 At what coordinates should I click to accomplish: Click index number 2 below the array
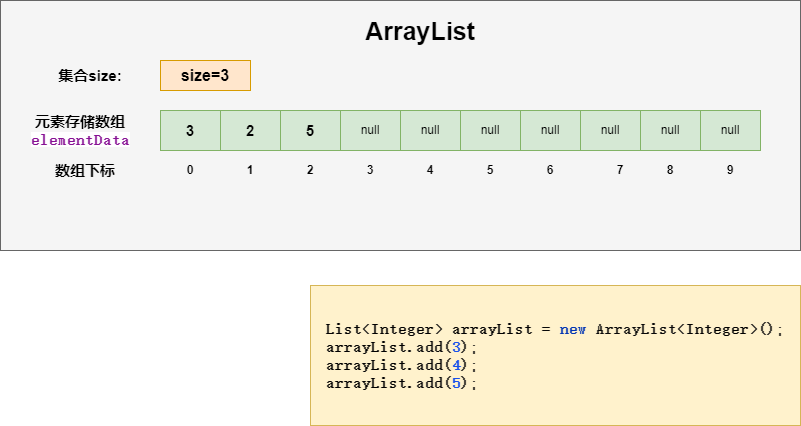[310, 170]
